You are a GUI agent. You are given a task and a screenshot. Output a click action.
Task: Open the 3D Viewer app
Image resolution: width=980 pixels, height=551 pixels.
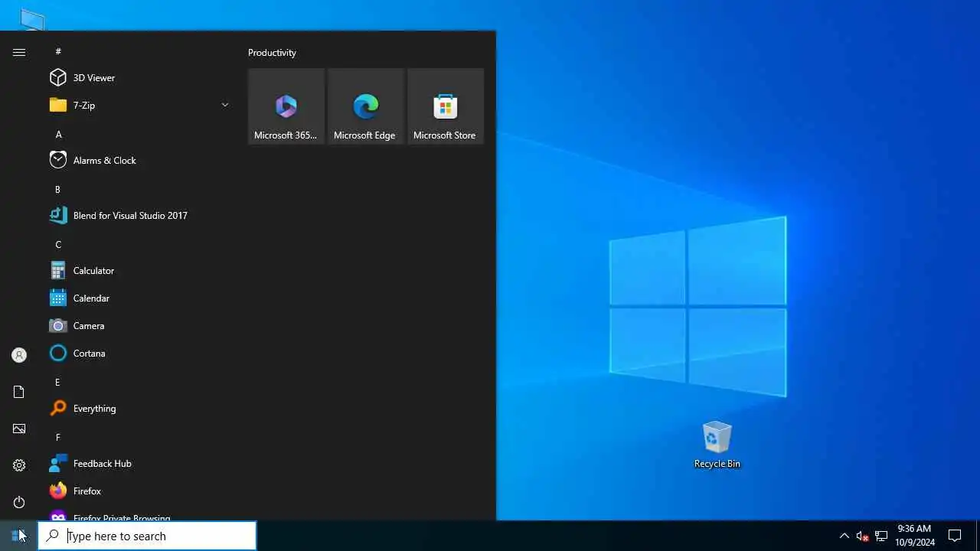point(138,77)
